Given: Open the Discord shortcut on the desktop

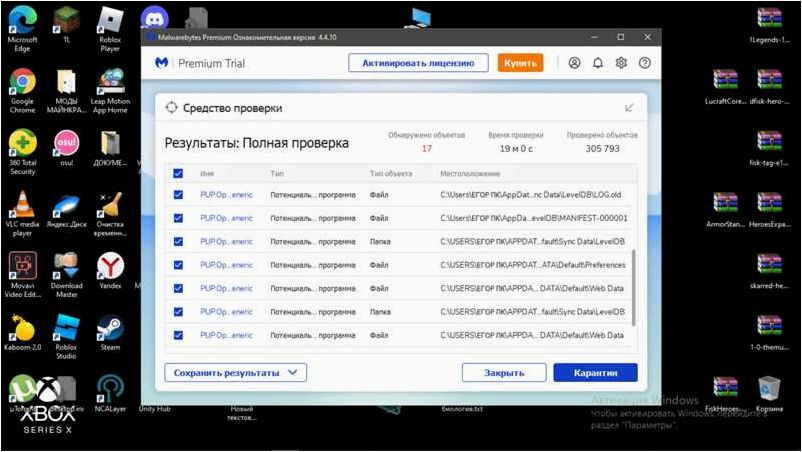Looking at the screenshot, I should coord(154,19).
